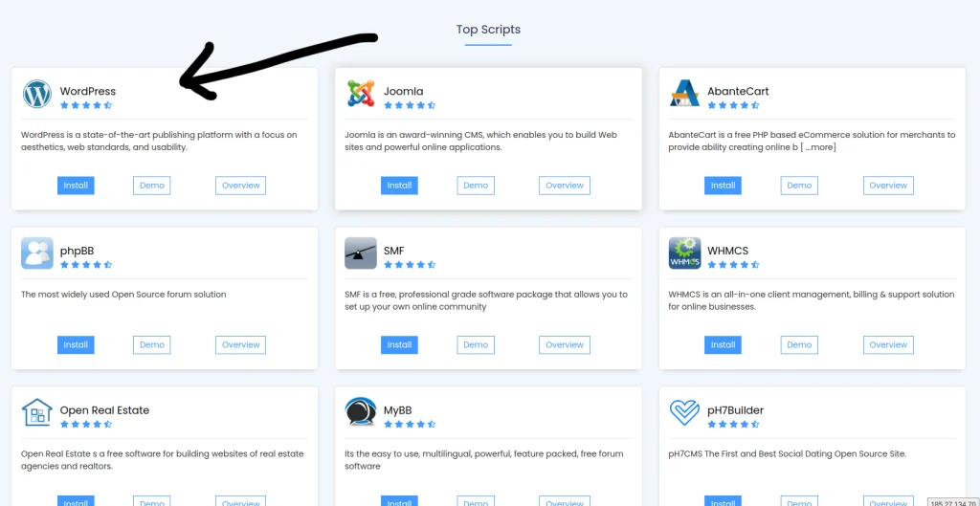Install phpBB
Image resolution: width=980 pixels, height=506 pixels.
(76, 345)
